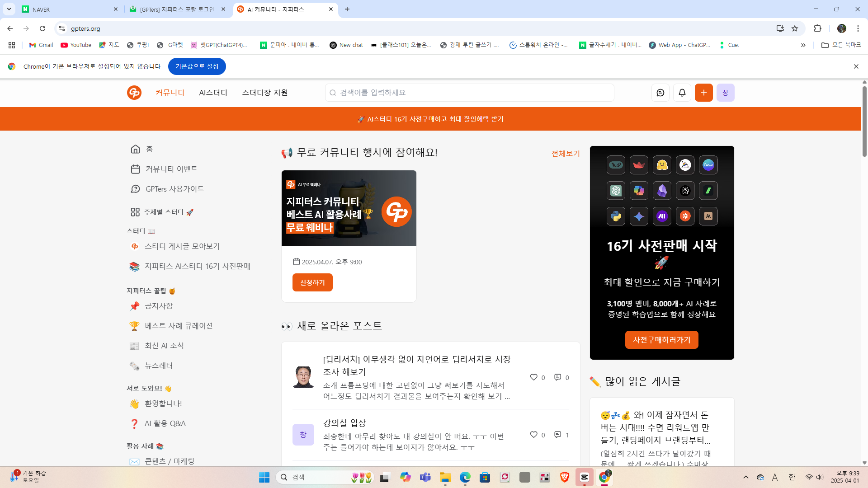Screen dimensions: 868x488
Task: Click the 전체보기 link for events
Action: pos(565,154)
